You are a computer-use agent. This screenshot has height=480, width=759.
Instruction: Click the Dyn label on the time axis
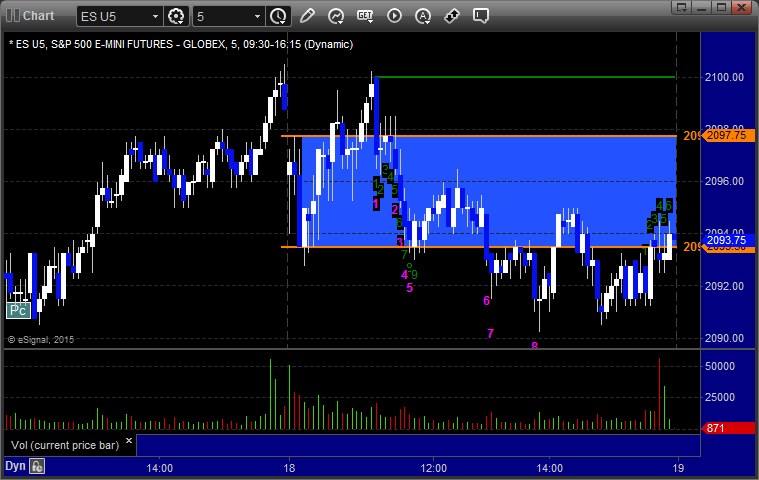coord(15,466)
